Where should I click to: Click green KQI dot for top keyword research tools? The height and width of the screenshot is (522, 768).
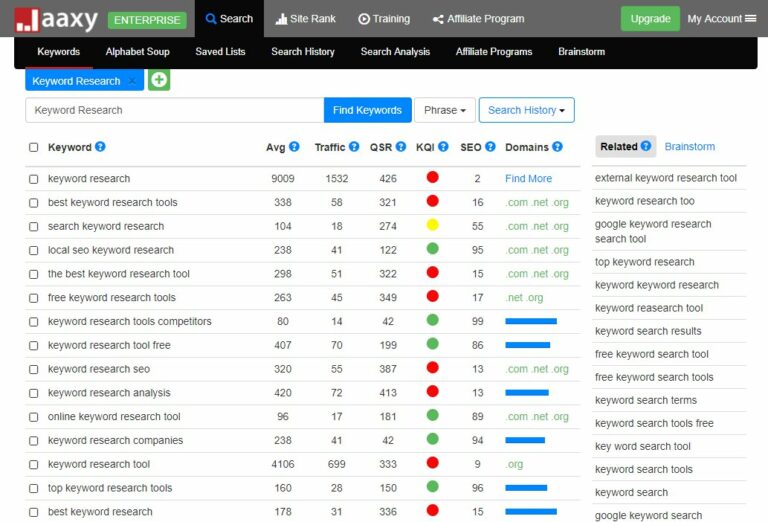coord(432,487)
